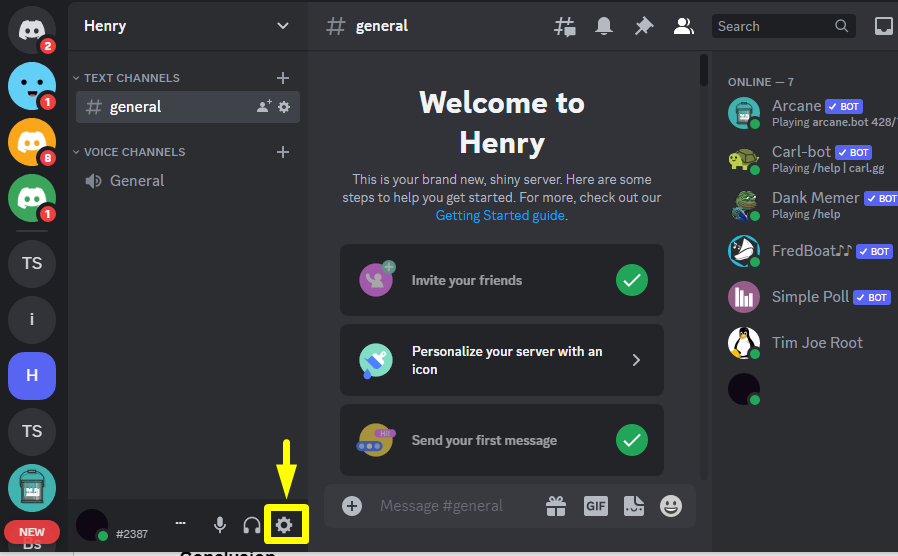Screen dimensions: 898x556
Task: Open Send your first message card
Action: 502,440
